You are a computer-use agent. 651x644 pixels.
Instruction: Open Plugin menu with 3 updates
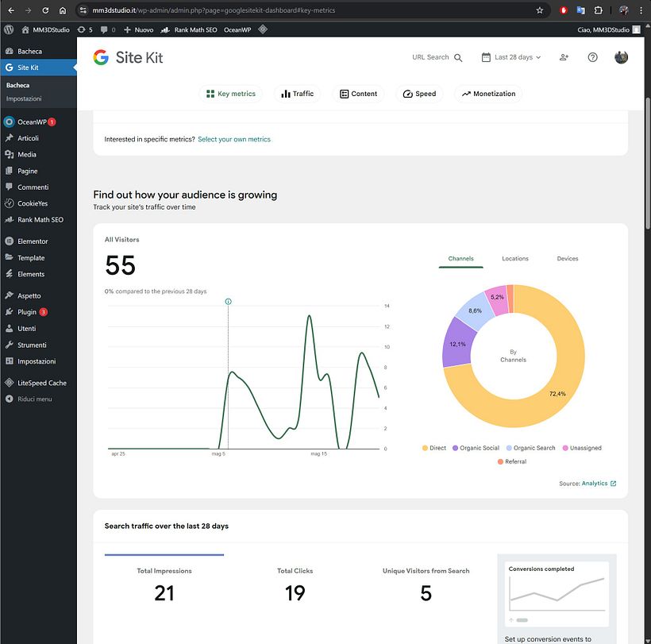[38, 312]
